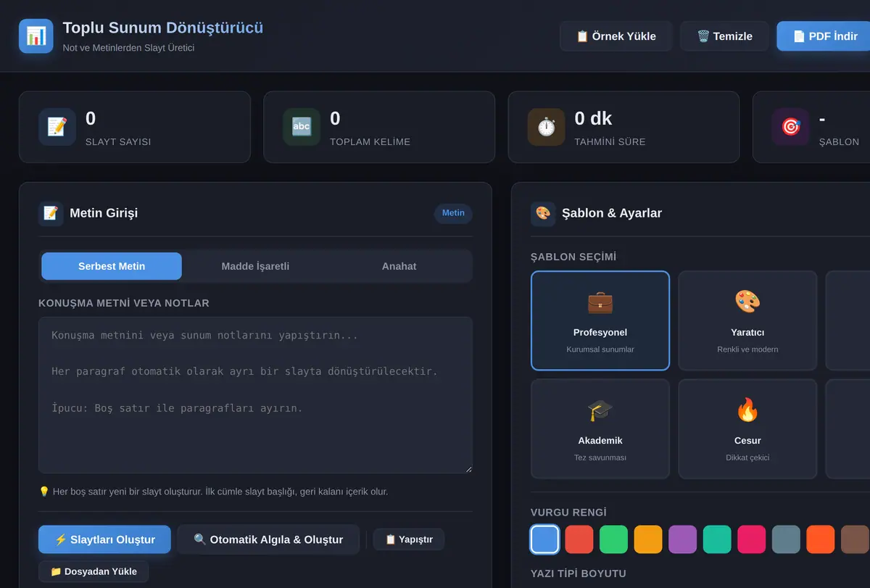Download the PDF with PDF İndir
Viewport: 870px width, 588px height.
pos(825,36)
